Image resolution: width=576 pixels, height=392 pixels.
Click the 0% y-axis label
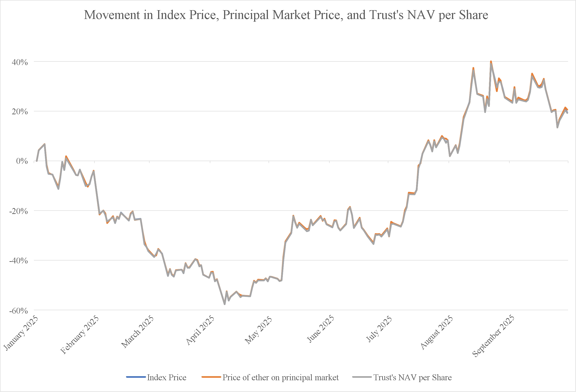(x=22, y=161)
